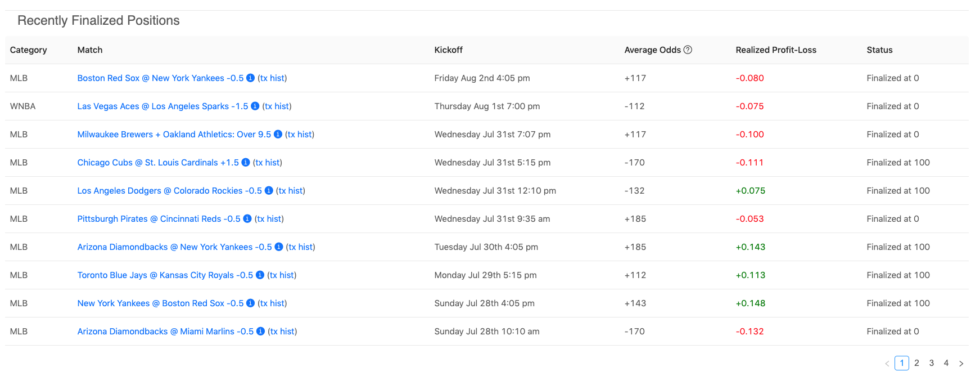Open Arizona Diamondbacks @ New York Yankees match
This screenshot has height=389, width=980.
coord(174,247)
